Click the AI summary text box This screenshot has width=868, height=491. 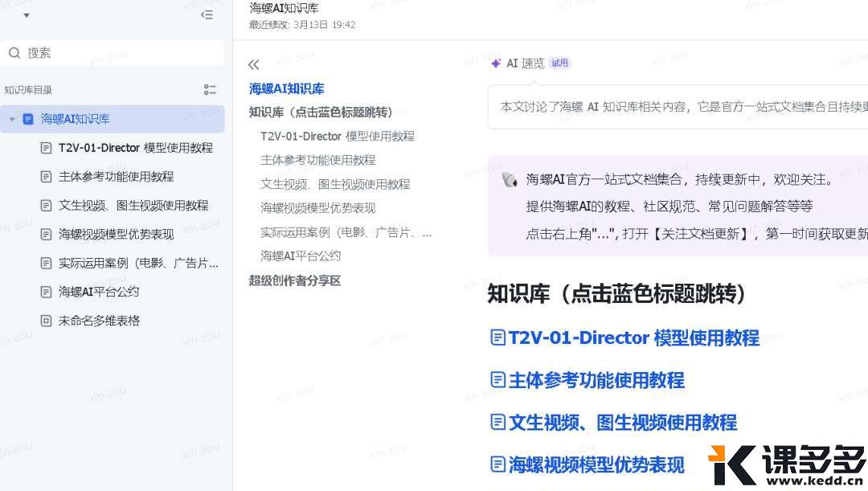point(678,107)
